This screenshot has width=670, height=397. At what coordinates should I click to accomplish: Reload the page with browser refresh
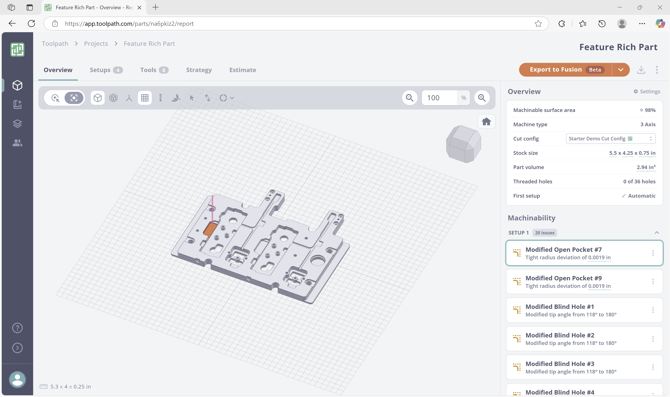[31, 24]
